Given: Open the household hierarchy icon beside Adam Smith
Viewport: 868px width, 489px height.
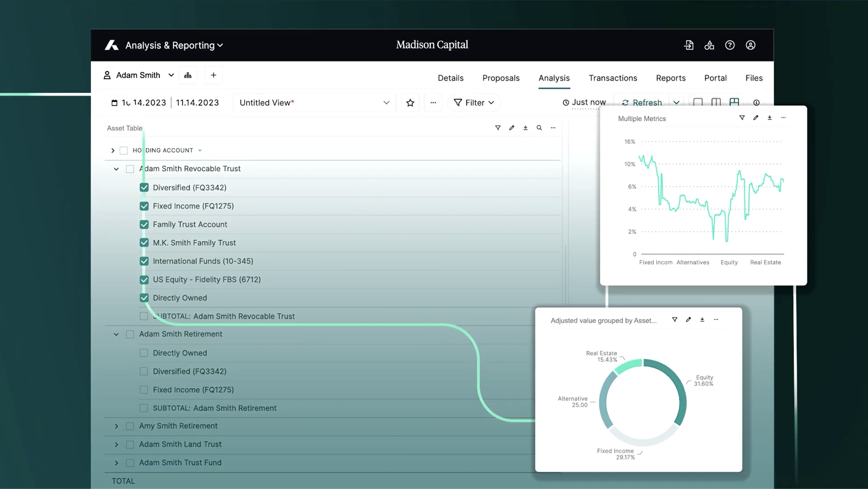Looking at the screenshot, I should click(x=188, y=75).
